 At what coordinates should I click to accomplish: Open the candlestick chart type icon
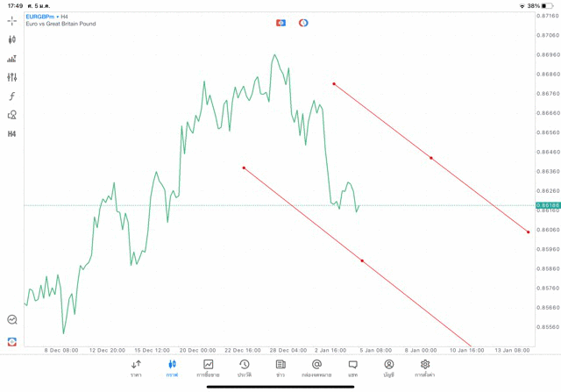point(12,39)
